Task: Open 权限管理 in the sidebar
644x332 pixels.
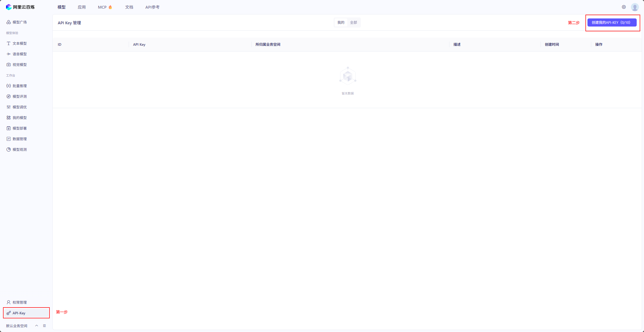Action: click(x=19, y=302)
